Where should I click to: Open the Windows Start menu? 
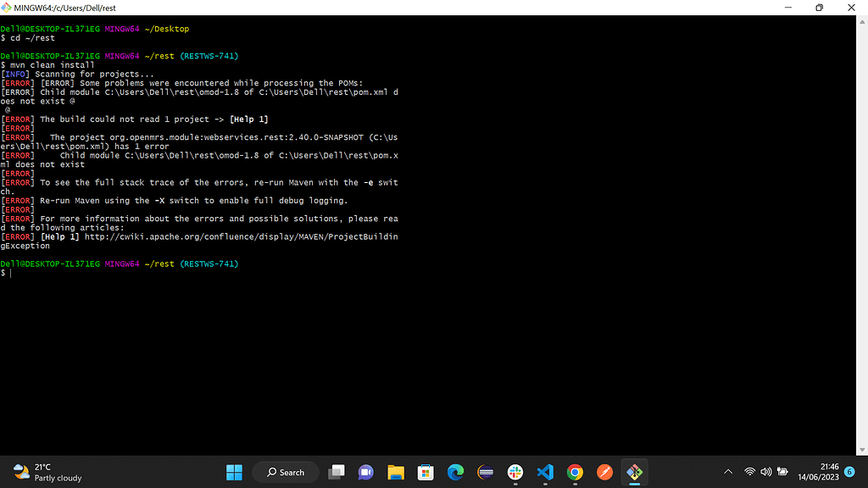pos(235,472)
